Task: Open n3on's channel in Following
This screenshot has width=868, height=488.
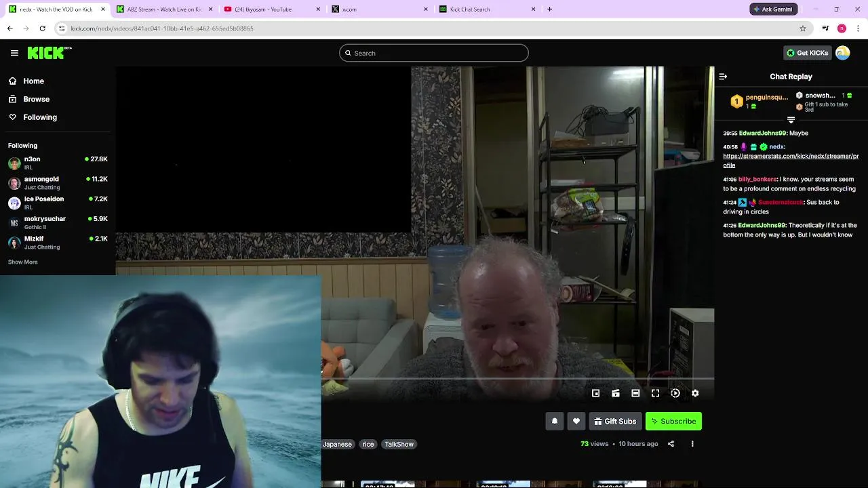Action: pos(58,163)
